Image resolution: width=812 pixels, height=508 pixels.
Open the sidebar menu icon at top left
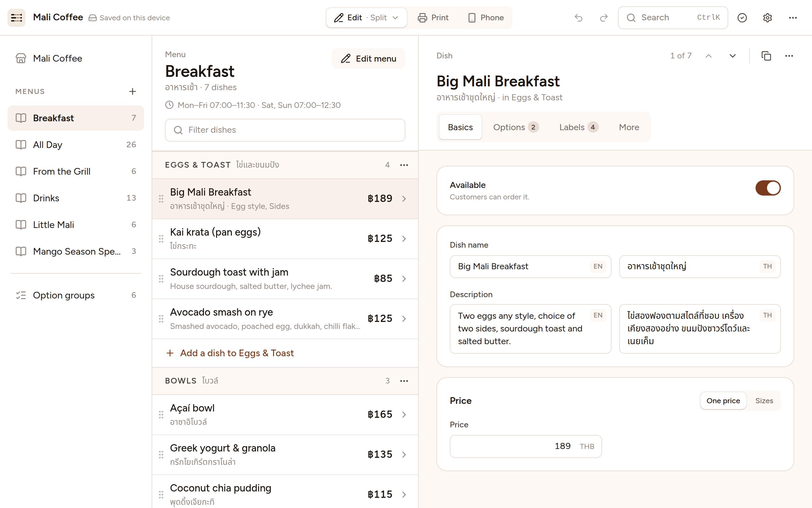(16, 17)
